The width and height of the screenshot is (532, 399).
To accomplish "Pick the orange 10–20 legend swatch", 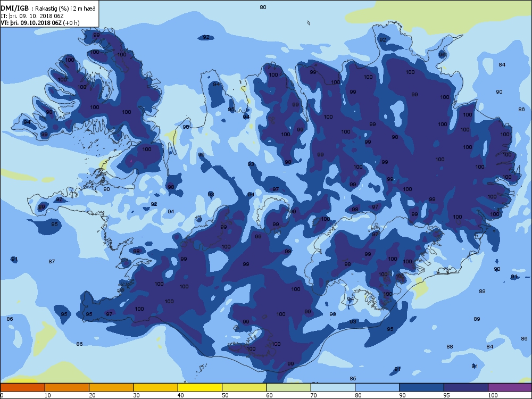I will coord(67,387).
